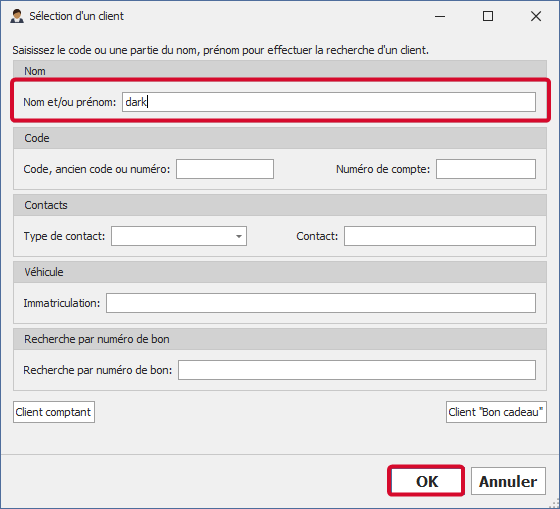Click inside the Type de contact combo box
This screenshot has width=560, height=509.
(179, 236)
